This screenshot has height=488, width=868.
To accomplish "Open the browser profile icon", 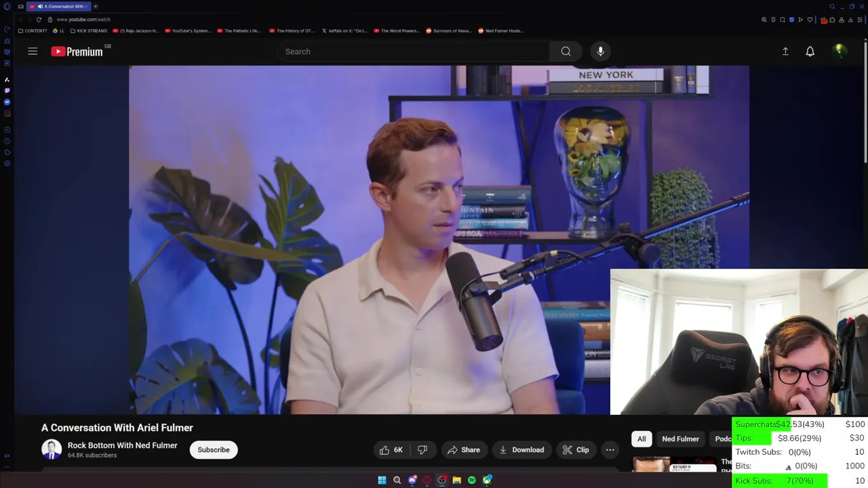I will tap(842, 20).
